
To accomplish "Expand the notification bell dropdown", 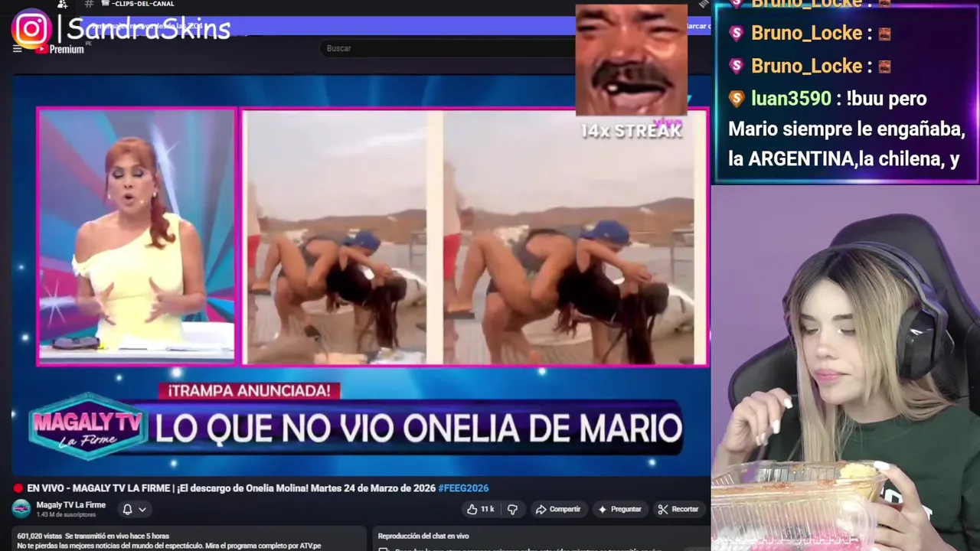I will [134, 509].
